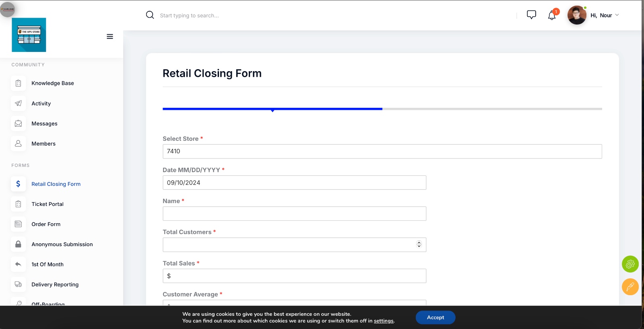
Task: Click the Total Sales input field
Action: pyautogui.click(x=294, y=276)
